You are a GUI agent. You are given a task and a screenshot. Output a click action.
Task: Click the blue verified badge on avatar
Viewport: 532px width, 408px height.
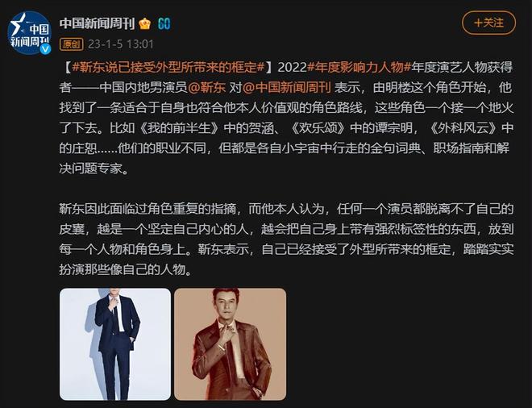pyautogui.click(x=45, y=48)
